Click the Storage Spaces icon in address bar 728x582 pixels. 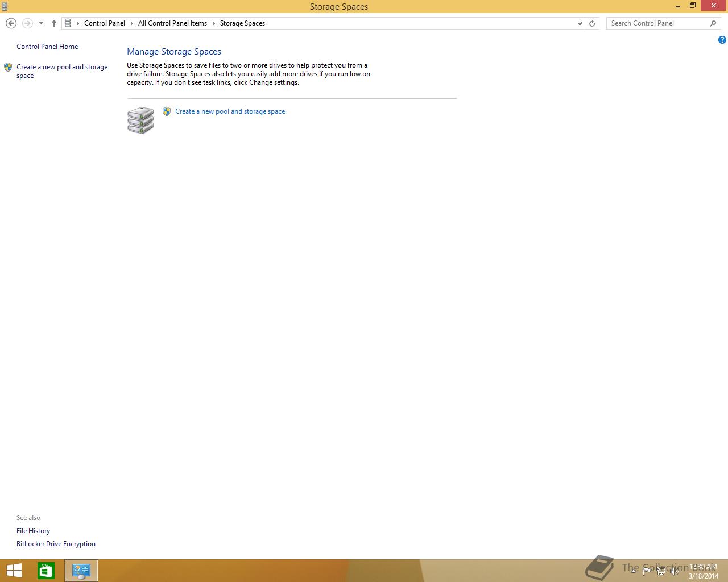[x=68, y=23]
